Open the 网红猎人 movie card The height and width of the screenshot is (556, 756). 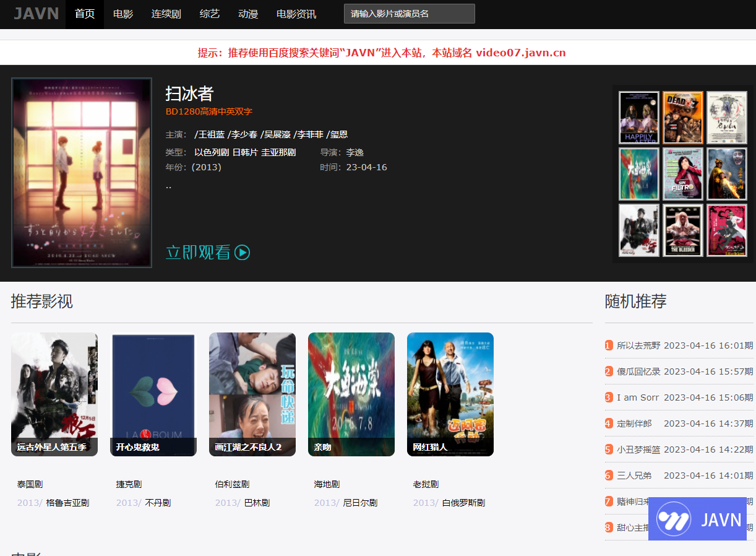pyautogui.click(x=450, y=394)
